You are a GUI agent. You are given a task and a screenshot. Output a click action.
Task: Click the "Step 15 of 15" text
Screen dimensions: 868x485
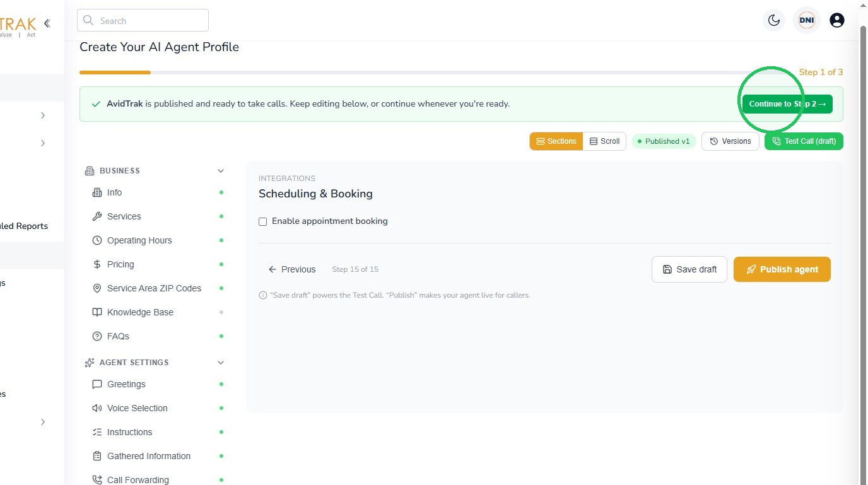[x=355, y=269]
